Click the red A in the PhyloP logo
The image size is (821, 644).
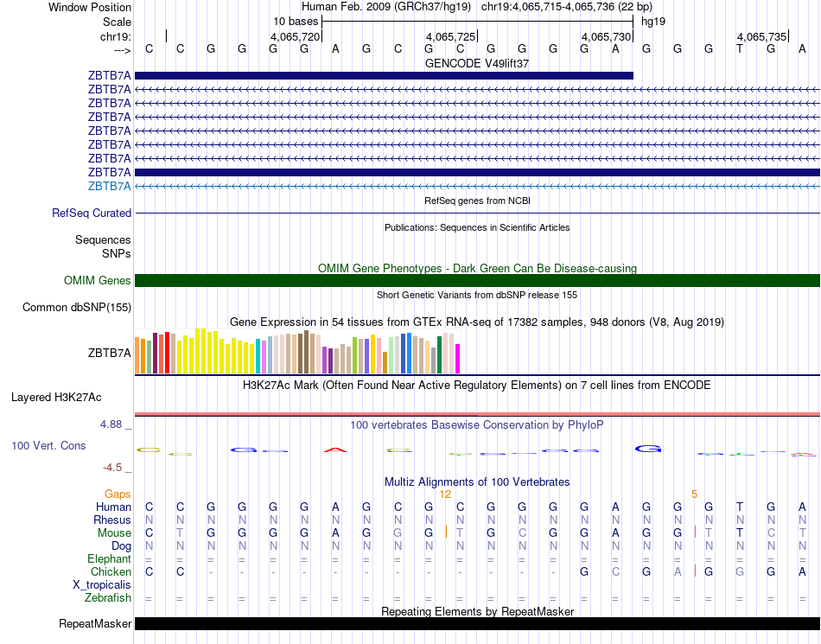335,450
